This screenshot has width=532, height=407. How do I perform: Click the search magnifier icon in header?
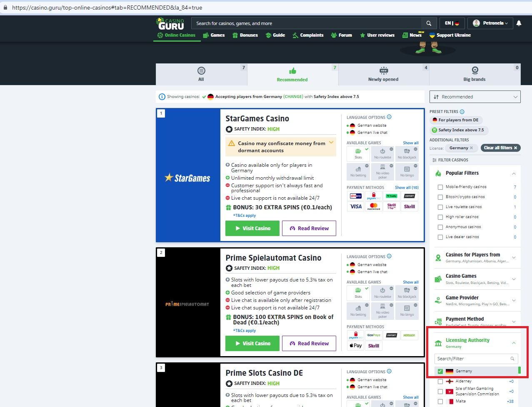click(429, 23)
